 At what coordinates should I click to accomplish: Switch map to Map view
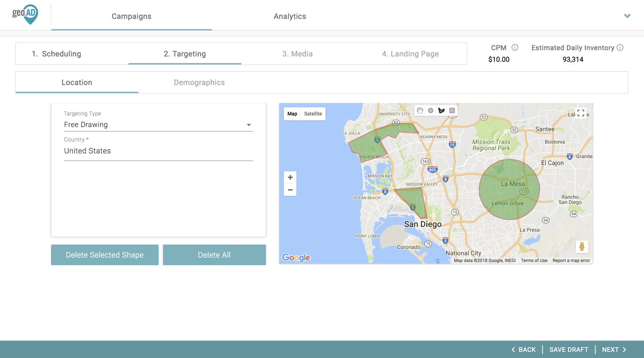(292, 114)
